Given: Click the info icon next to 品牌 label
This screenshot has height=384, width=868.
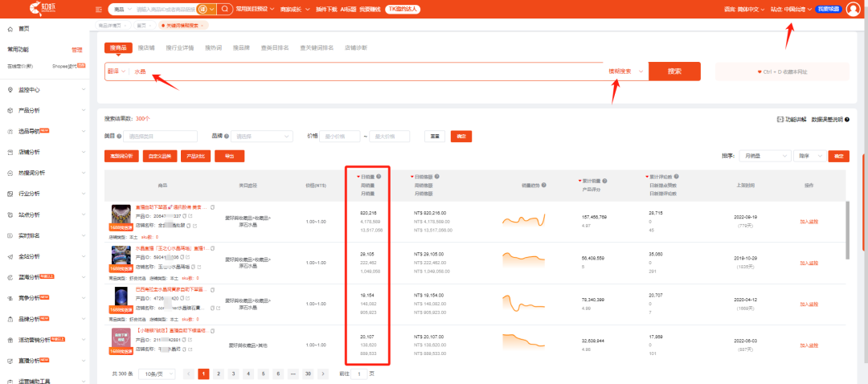Looking at the screenshot, I should tap(227, 136).
